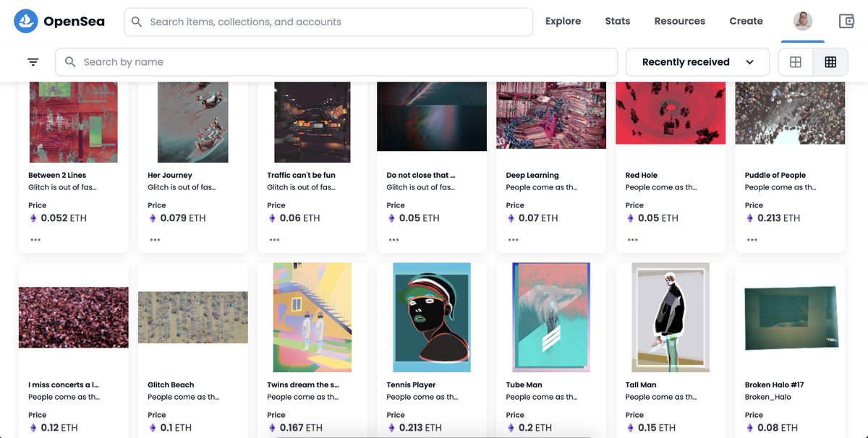Click the Ethereum icon on the Tall Man card
Screen dimensions: 868x438
pyautogui.click(x=630, y=427)
